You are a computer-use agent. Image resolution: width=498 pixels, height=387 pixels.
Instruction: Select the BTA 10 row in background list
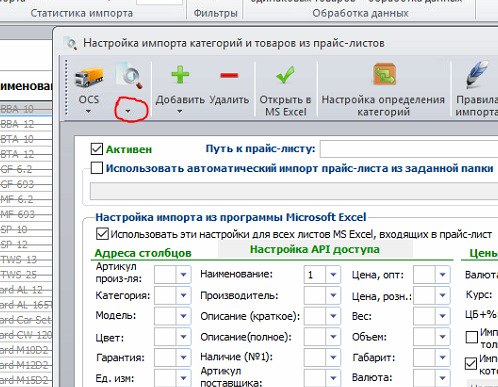26,139
